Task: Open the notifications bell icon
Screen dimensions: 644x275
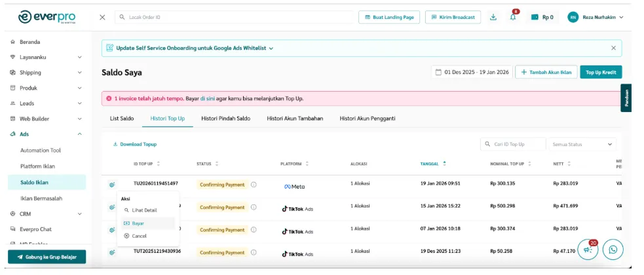Action: click(512, 17)
